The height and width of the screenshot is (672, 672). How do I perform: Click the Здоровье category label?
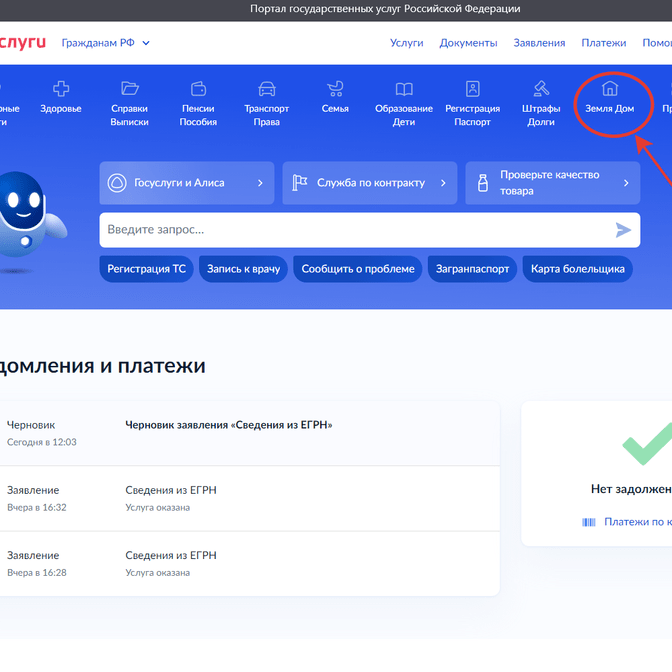(61, 108)
